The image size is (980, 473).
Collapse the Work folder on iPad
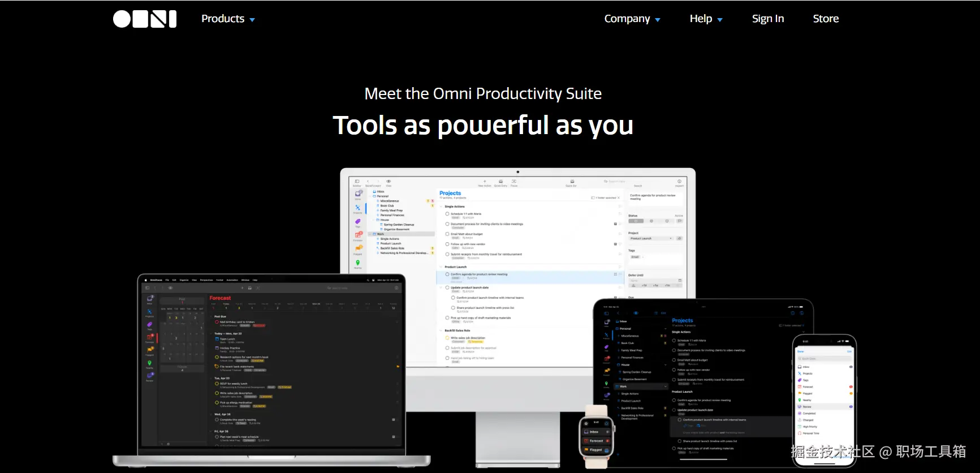point(665,386)
